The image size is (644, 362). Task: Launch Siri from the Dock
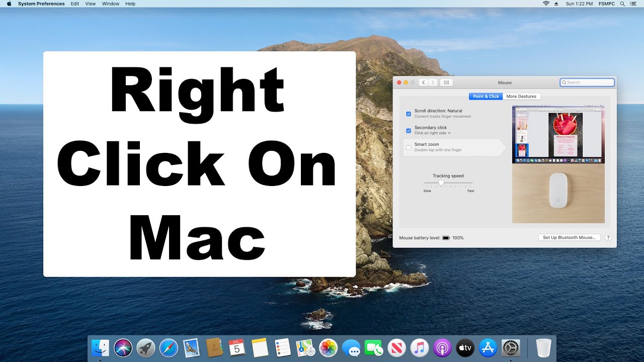(123, 347)
